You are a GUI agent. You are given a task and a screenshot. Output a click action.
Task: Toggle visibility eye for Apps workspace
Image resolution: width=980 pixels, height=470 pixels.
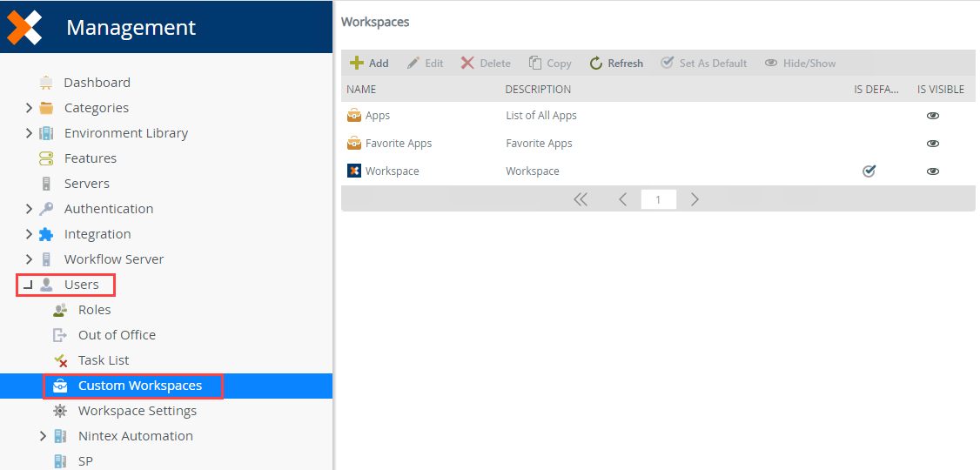[933, 116]
